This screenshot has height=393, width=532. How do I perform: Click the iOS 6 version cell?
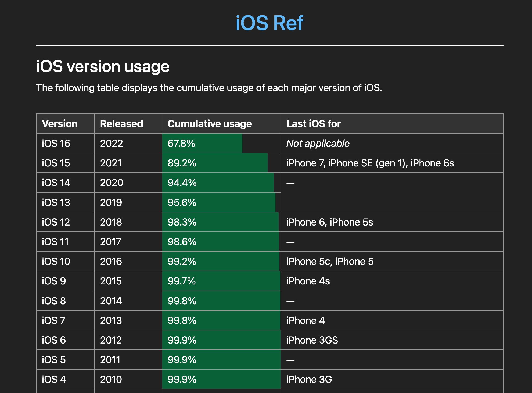point(65,340)
